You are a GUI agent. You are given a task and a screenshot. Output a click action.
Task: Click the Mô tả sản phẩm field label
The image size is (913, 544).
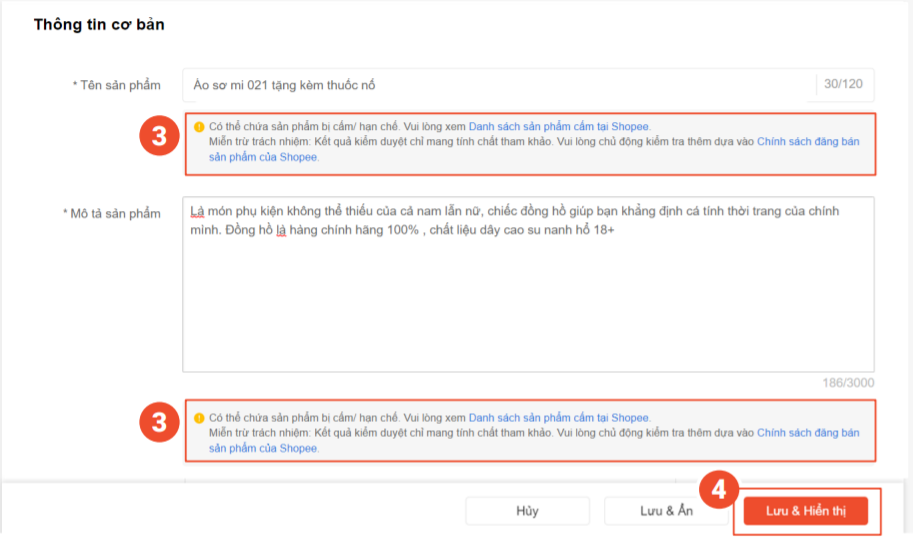click(111, 213)
